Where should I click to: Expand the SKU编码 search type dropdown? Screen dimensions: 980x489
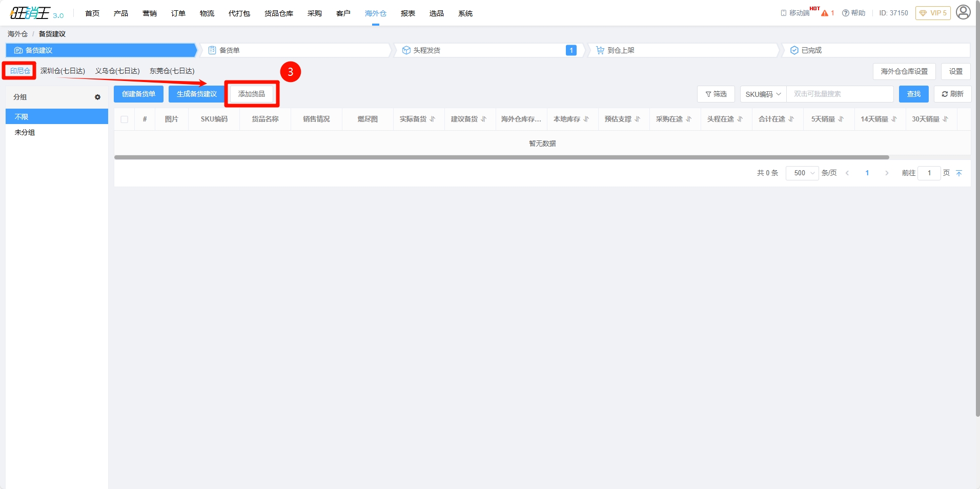763,94
